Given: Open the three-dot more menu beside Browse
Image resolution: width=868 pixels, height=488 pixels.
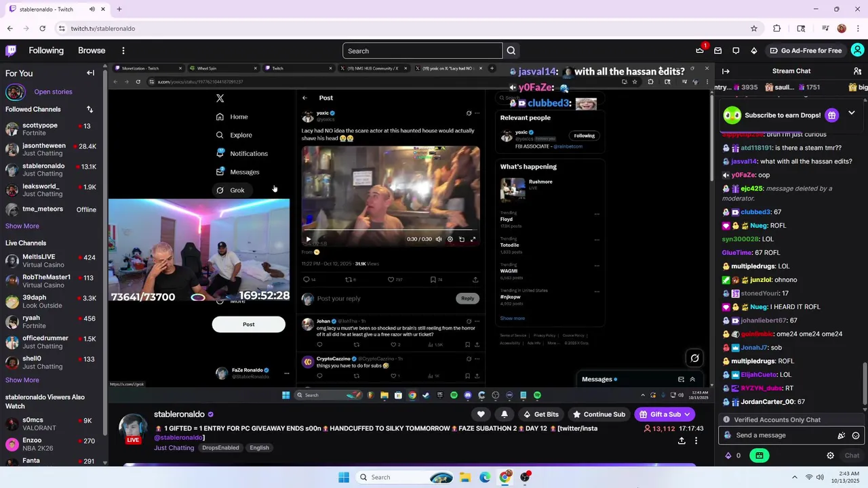Looking at the screenshot, I should coord(123,51).
